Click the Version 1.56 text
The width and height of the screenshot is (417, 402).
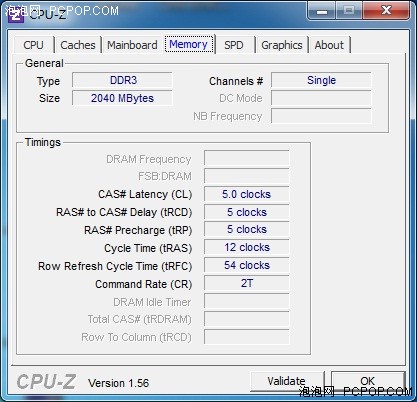[x=118, y=383]
